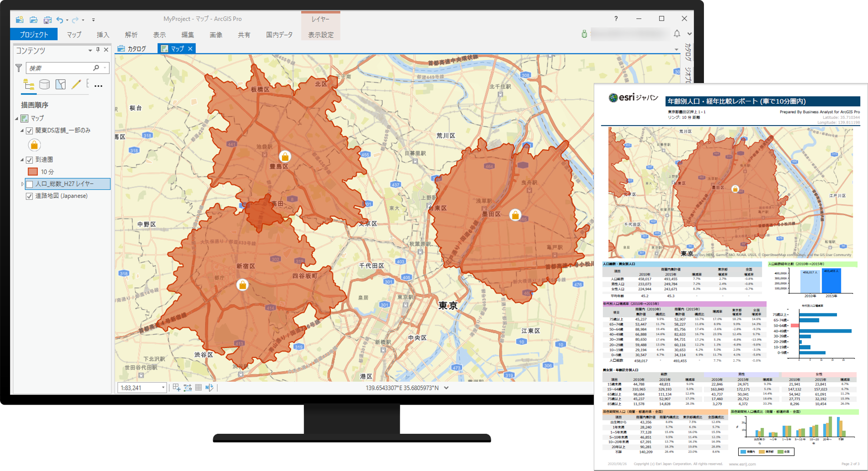This screenshot has height=471, width=868.
Task: Open the inference constraints status bar icon
Action: point(187,387)
